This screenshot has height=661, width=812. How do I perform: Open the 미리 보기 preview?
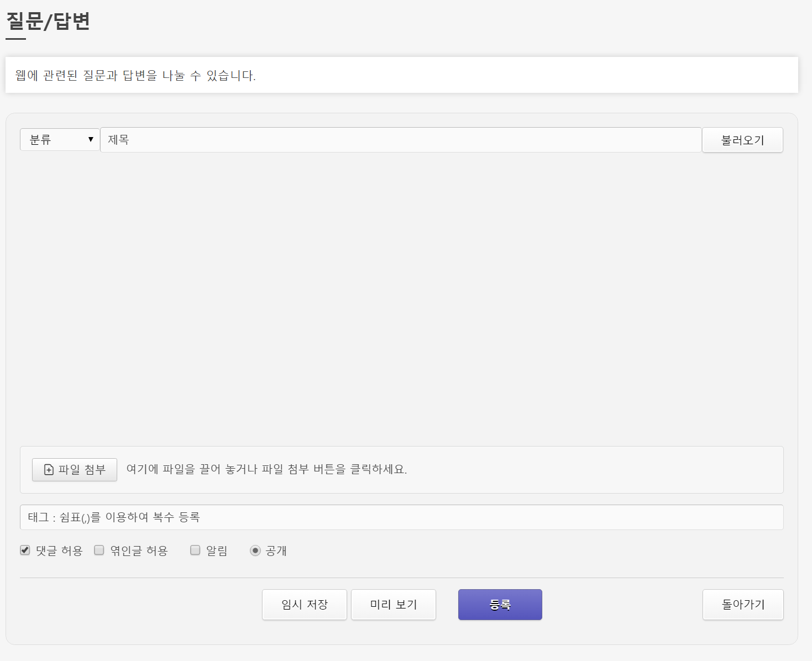tap(394, 604)
